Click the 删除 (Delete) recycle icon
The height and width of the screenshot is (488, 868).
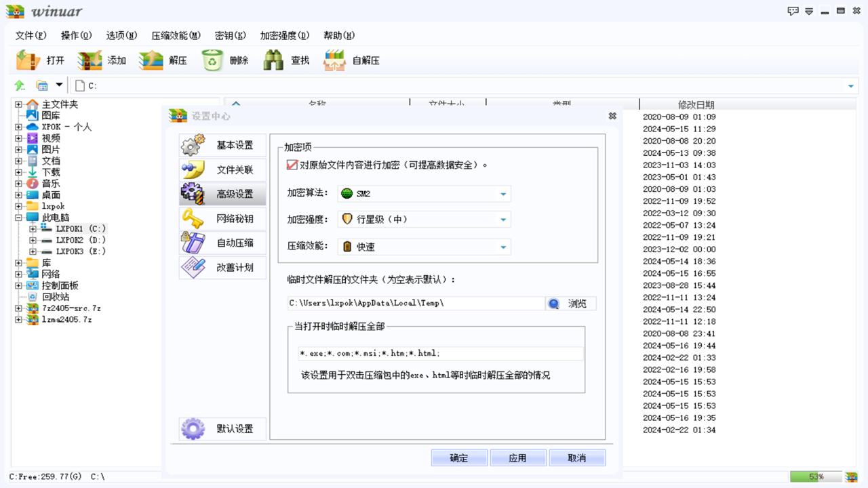pos(227,60)
